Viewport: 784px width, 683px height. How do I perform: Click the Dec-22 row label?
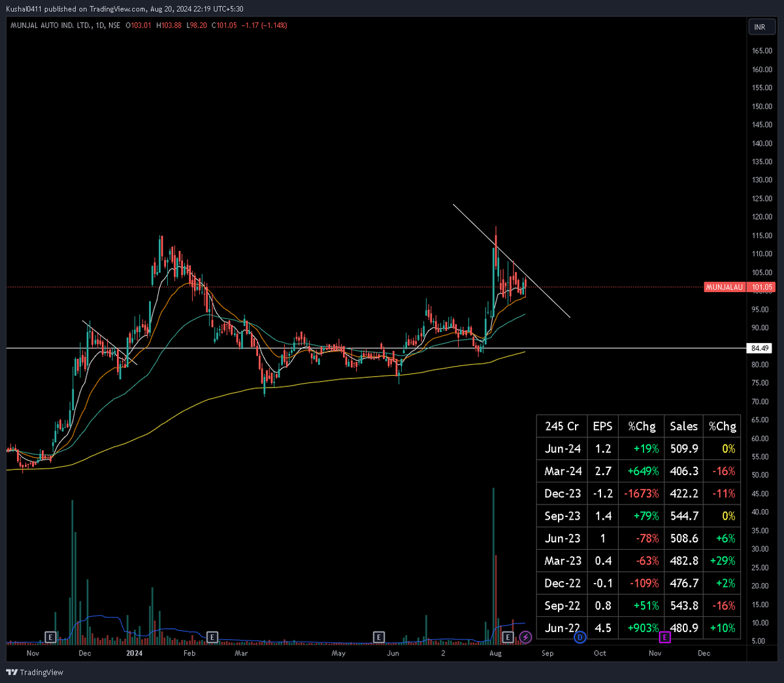(x=563, y=583)
